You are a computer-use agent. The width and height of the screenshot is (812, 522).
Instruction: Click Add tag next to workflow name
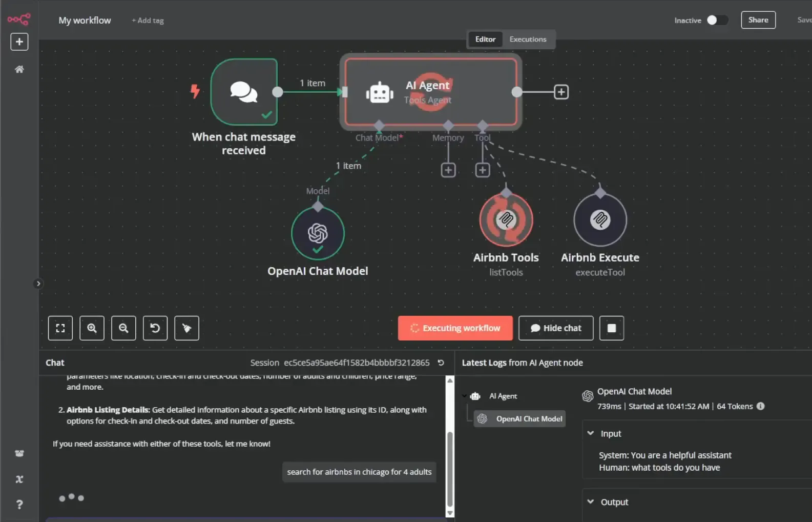(148, 21)
